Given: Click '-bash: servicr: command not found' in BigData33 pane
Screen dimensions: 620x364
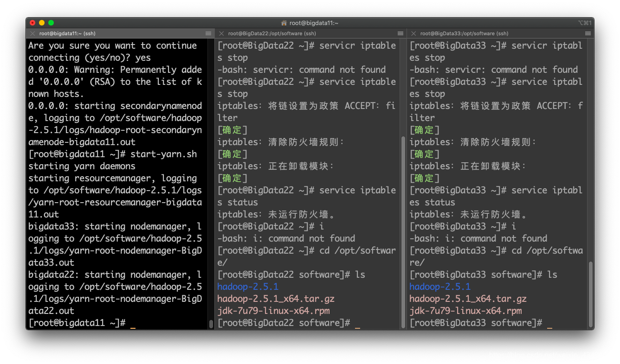Looking at the screenshot, I should (494, 70).
